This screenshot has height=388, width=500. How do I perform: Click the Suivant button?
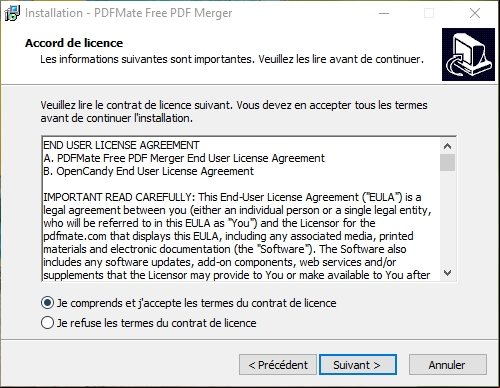pos(358,365)
